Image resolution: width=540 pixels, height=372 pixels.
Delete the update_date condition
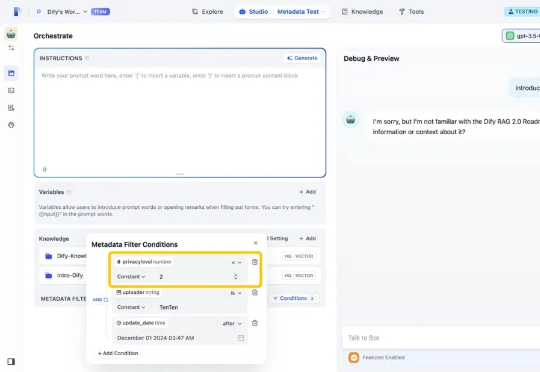[x=255, y=323]
